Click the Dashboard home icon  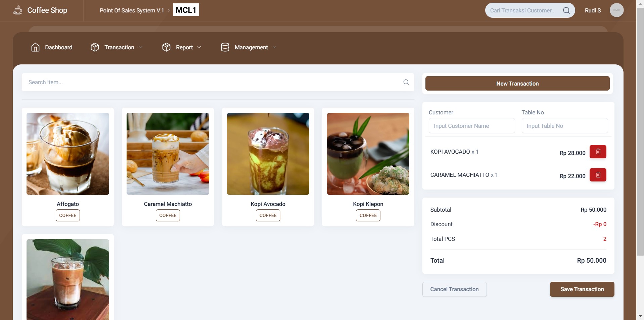point(35,47)
